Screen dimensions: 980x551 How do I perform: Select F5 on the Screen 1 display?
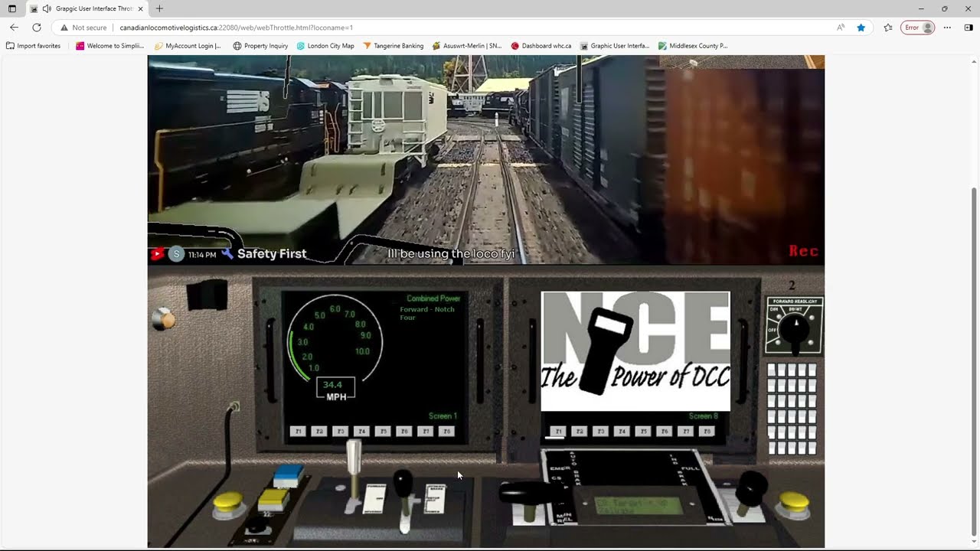pyautogui.click(x=384, y=432)
